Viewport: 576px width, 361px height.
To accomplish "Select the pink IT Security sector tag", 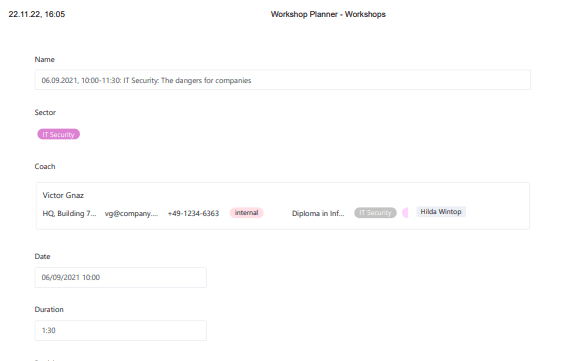I will pyautogui.click(x=58, y=134).
